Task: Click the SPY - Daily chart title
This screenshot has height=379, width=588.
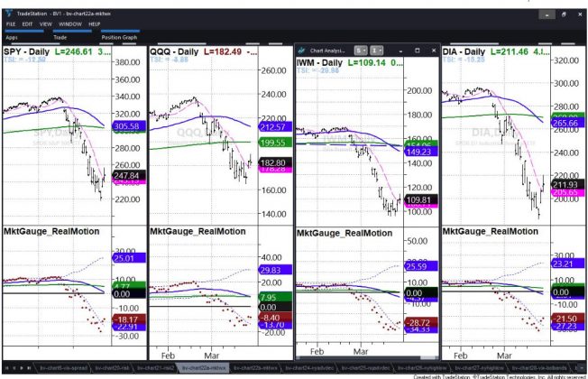Action: [x=27, y=51]
